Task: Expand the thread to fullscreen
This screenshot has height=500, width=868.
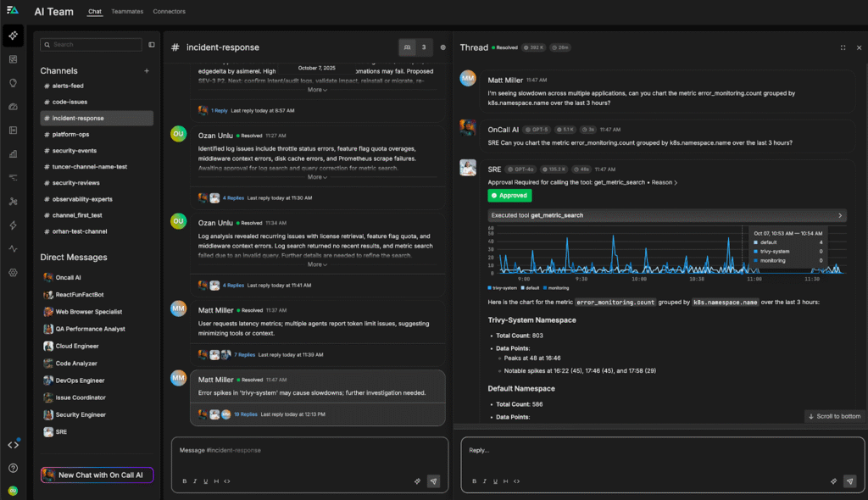Action: (x=843, y=48)
